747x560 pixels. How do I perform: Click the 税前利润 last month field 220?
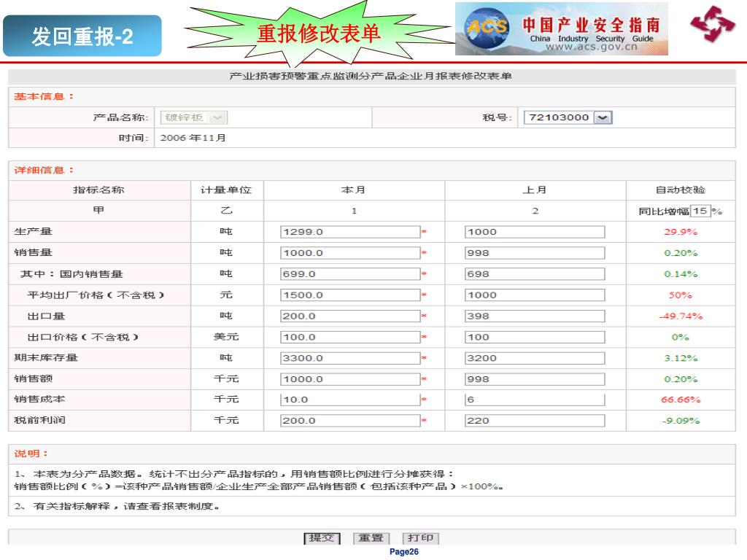pos(534,421)
